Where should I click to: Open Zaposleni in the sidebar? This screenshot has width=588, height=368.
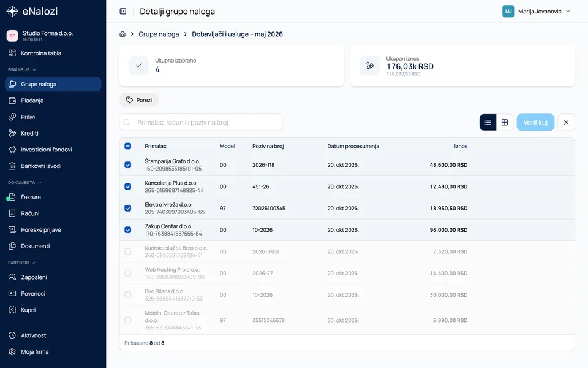(x=53, y=277)
